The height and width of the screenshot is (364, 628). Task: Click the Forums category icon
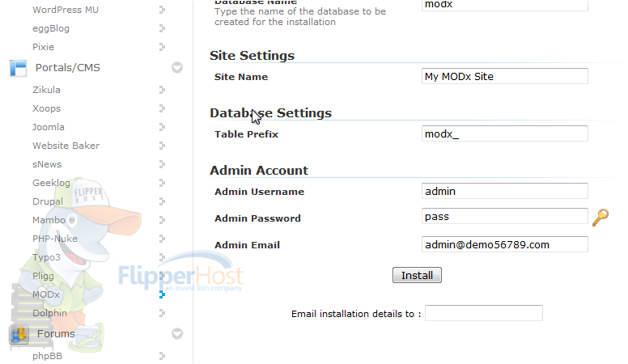click(x=19, y=334)
